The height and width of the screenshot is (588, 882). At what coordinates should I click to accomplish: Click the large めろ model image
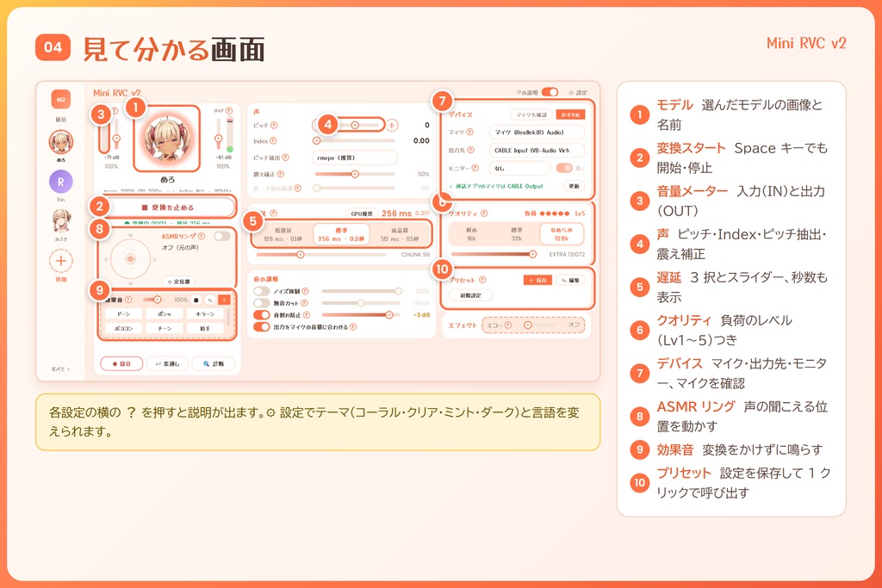click(x=166, y=139)
